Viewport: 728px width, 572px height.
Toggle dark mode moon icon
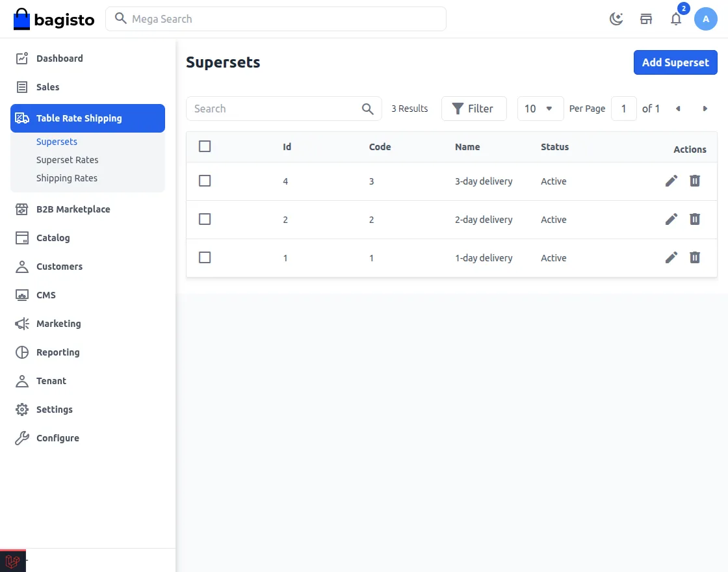tap(616, 19)
